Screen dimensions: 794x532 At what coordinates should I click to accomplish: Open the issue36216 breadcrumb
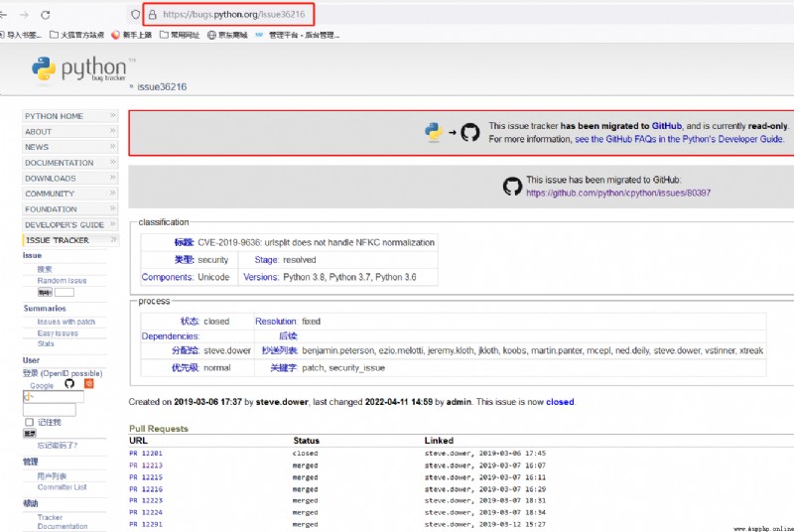click(162, 87)
